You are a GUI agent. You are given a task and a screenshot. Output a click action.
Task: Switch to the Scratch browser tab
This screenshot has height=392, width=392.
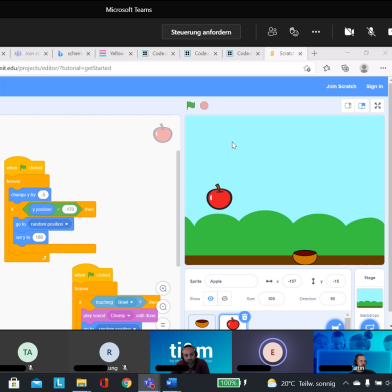click(x=286, y=53)
